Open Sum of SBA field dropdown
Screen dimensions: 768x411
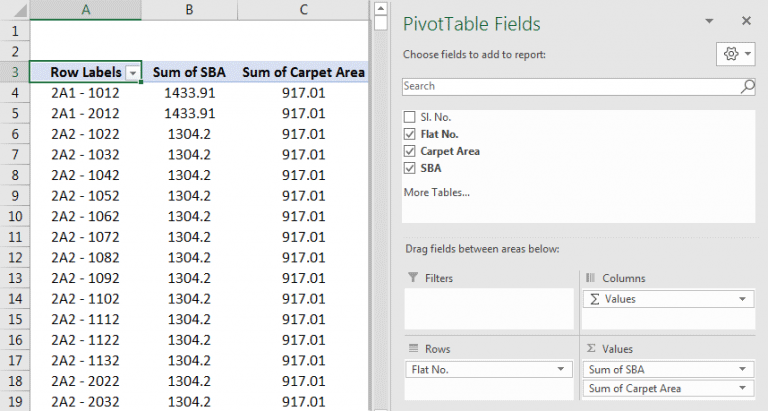point(743,369)
